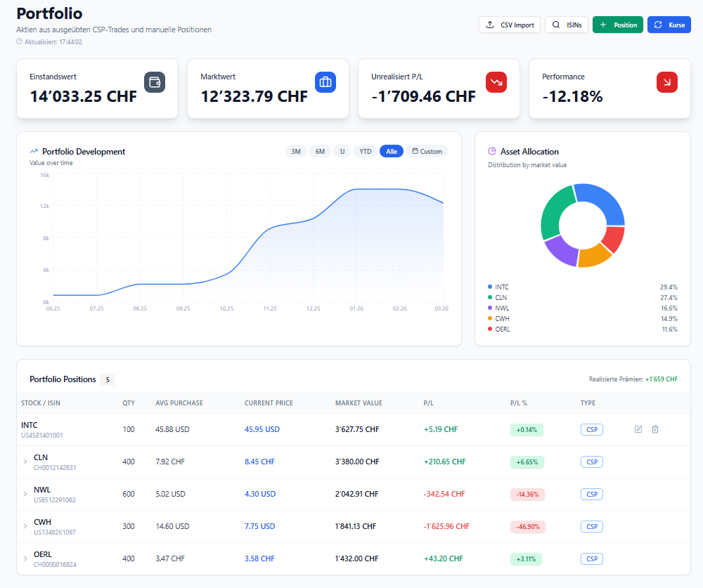The width and height of the screenshot is (703, 588).
Task: Click the refresh icon on the Kurse button
Action: (657, 25)
